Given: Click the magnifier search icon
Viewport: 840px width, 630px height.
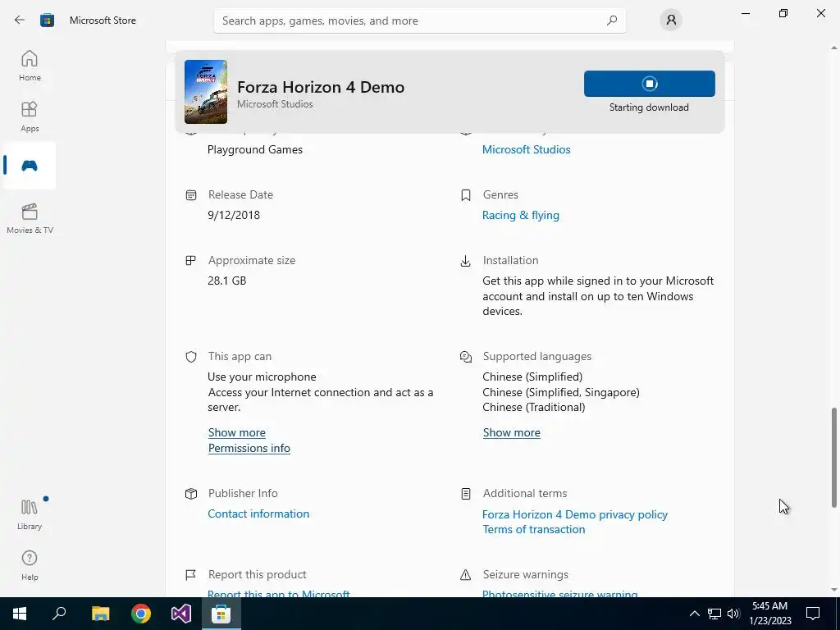Looking at the screenshot, I should point(612,21).
